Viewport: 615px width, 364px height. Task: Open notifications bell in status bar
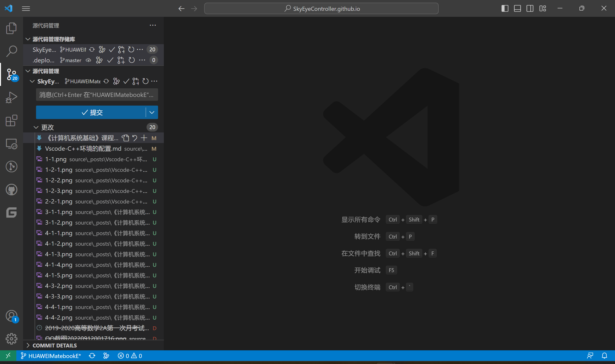point(604,356)
